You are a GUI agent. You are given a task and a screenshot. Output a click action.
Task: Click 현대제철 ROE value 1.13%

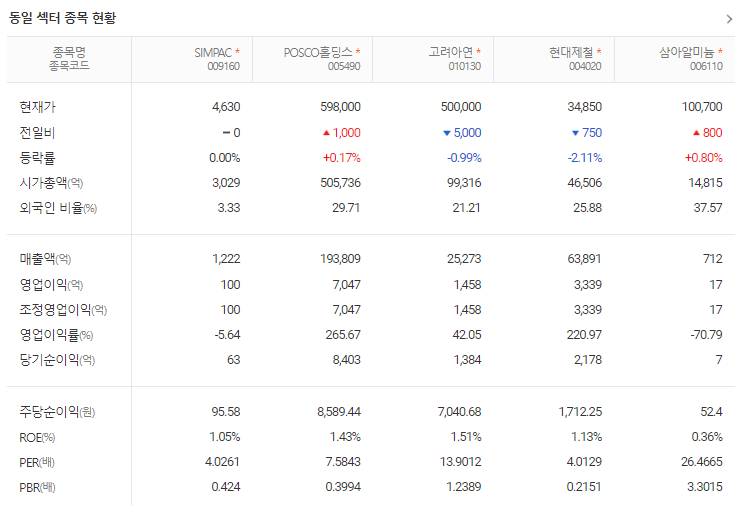(x=587, y=437)
